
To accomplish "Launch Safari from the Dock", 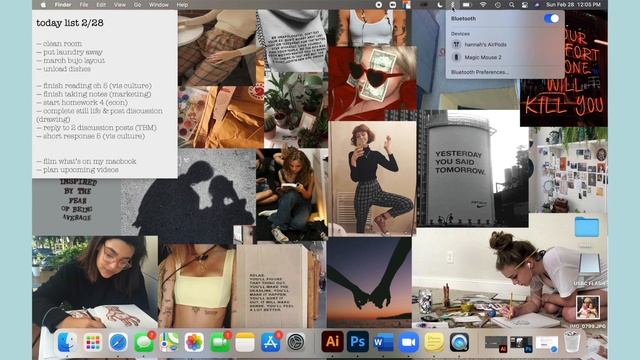I will click(118, 342).
